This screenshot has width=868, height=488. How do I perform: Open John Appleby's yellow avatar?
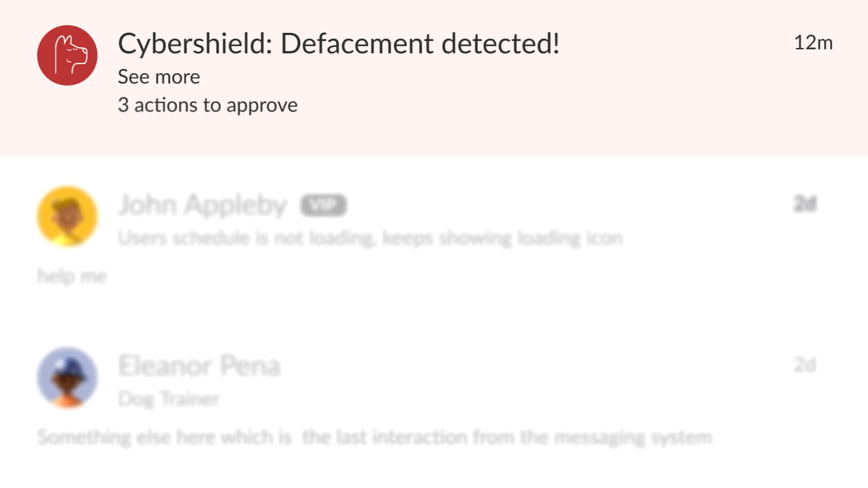point(67,217)
